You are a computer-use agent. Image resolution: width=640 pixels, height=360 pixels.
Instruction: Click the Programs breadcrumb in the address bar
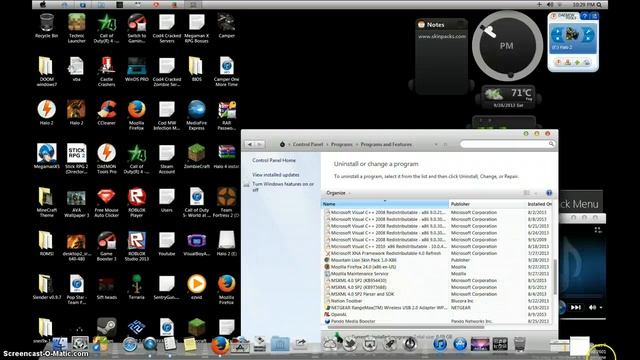pyautogui.click(x=342, y=144)
